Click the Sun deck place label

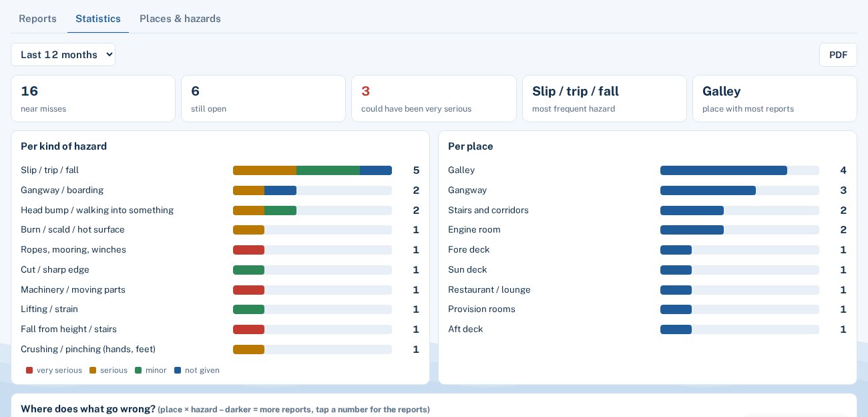click(x=467, y=270)
